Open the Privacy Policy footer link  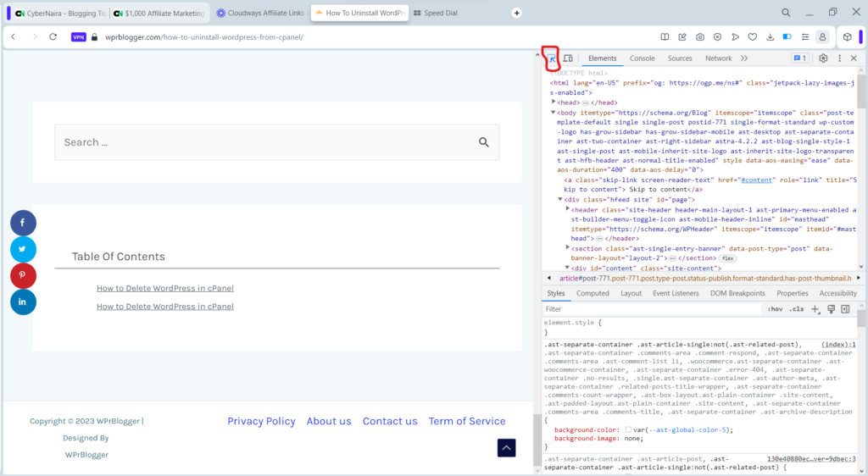click(261, 421)
